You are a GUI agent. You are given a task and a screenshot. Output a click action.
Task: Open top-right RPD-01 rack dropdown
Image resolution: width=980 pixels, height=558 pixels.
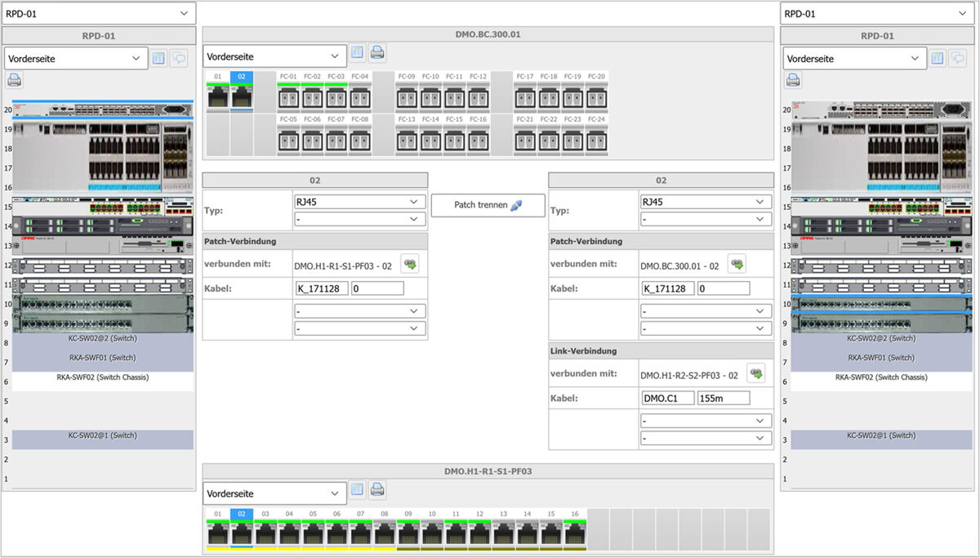click(878, 13)
